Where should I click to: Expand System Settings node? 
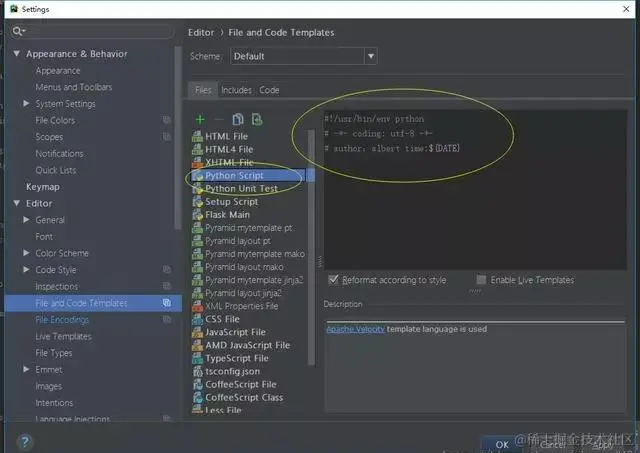[26, 103]
